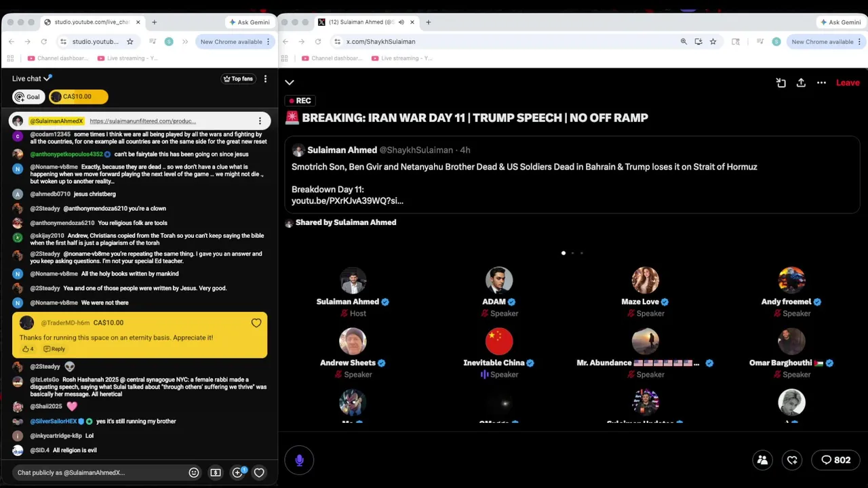Reply to TraderMD-h6m's Super Chat
The height and width of the screenshot is (488, 868).
(x=54, y=349)
